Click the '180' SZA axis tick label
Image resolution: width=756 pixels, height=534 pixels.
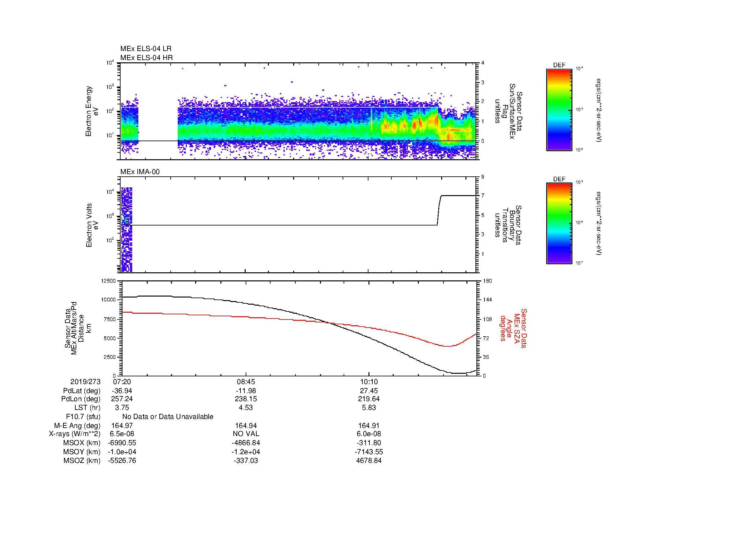487,281
